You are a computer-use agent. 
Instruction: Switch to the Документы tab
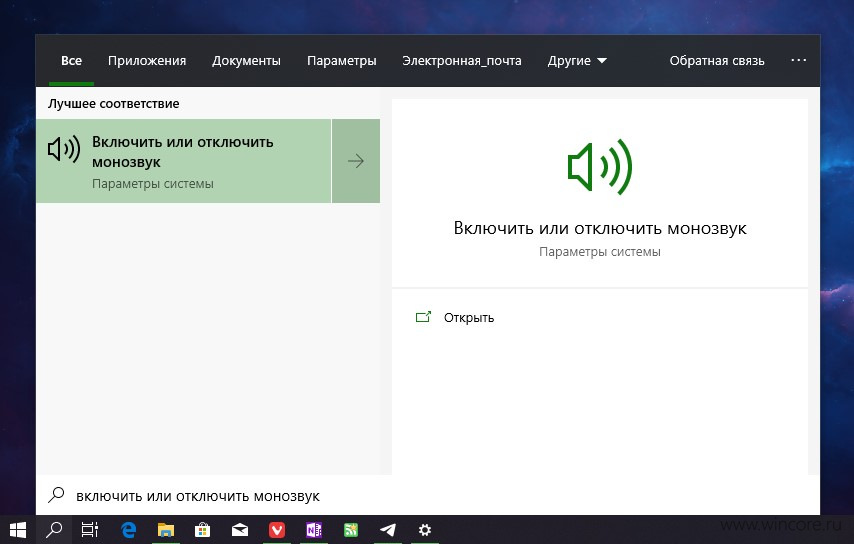[x=246, y=60]
